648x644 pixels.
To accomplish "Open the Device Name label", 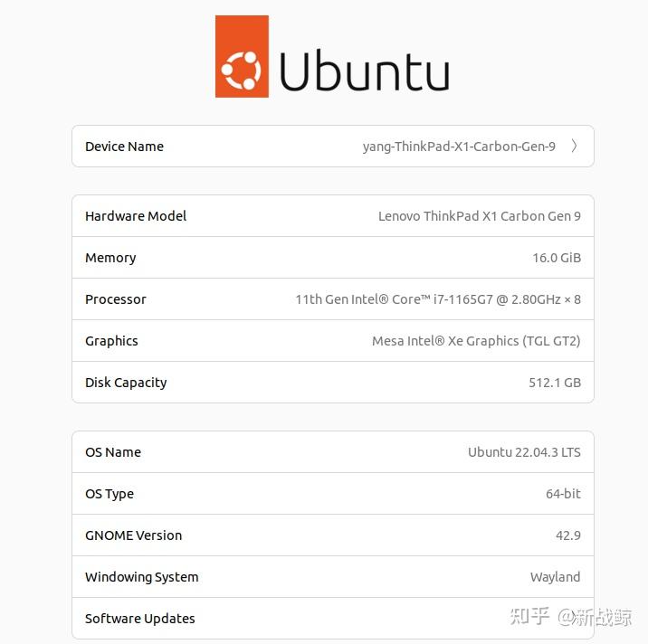I will tap(124, 147).
